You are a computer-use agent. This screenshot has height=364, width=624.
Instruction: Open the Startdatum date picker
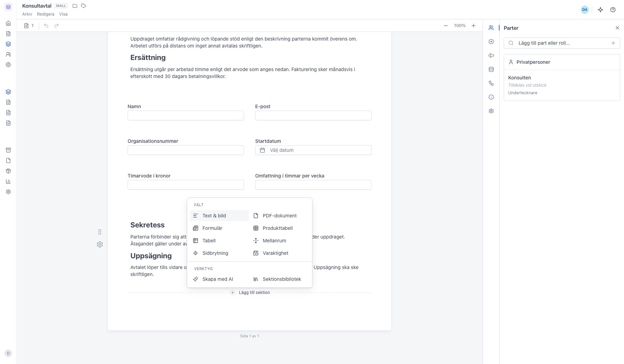point(313,150)
